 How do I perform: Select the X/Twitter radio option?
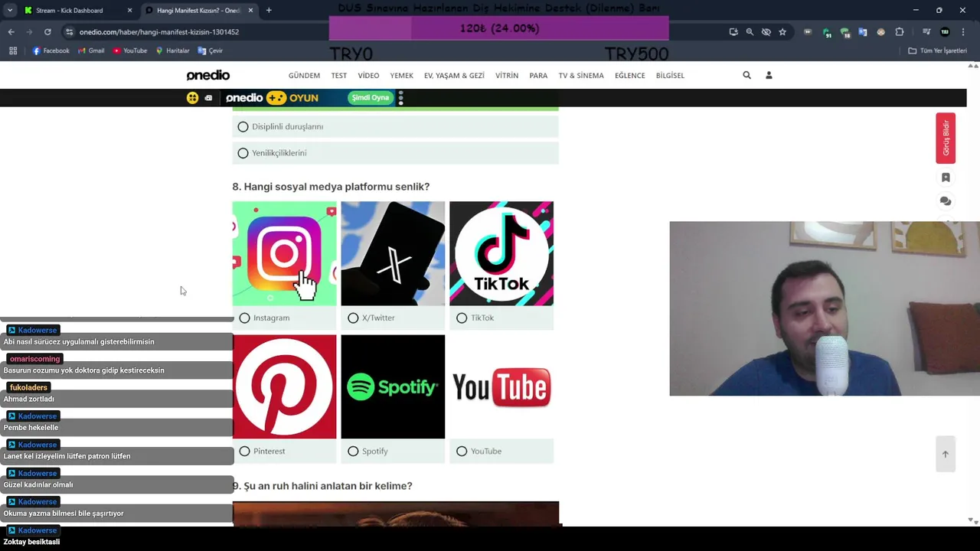353,318
